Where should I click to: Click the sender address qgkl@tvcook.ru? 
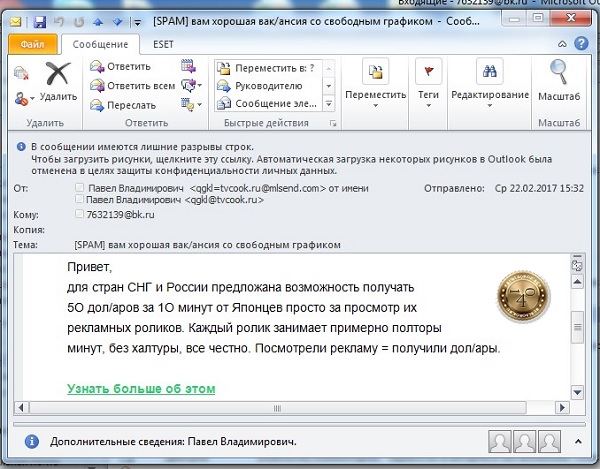(x=224, y=200)
